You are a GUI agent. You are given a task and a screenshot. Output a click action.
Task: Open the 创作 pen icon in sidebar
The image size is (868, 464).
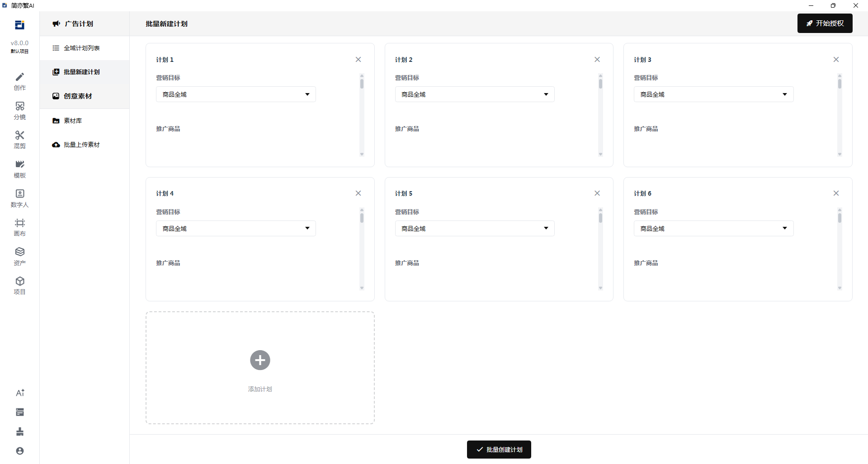(x=19, y=77)
